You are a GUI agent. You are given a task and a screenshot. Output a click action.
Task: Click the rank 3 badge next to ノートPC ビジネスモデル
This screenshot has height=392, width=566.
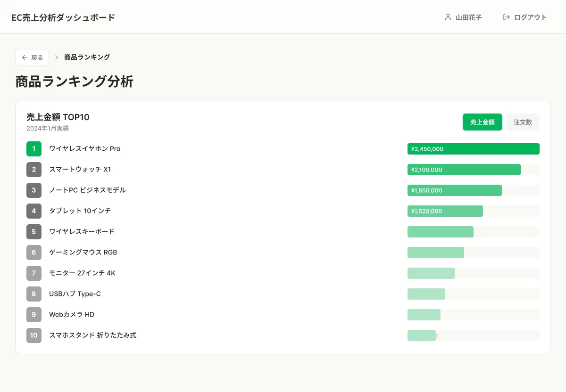click(33, 190)
